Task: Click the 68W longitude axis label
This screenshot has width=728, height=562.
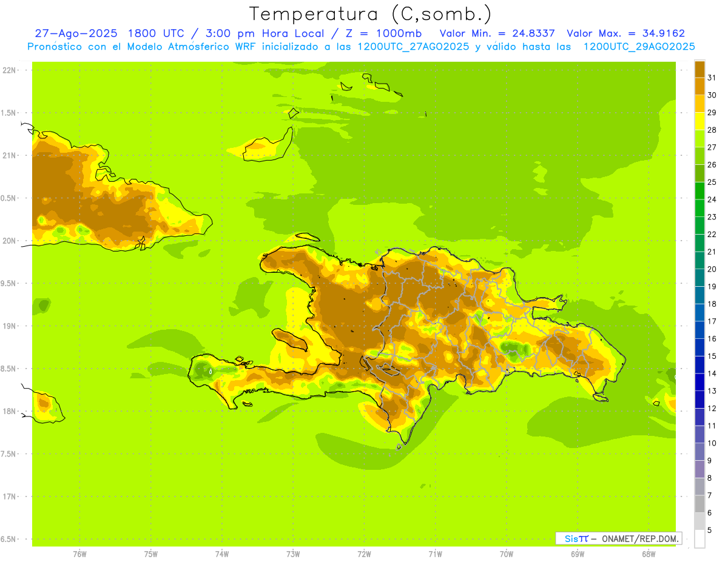Action: pos(648,554)
